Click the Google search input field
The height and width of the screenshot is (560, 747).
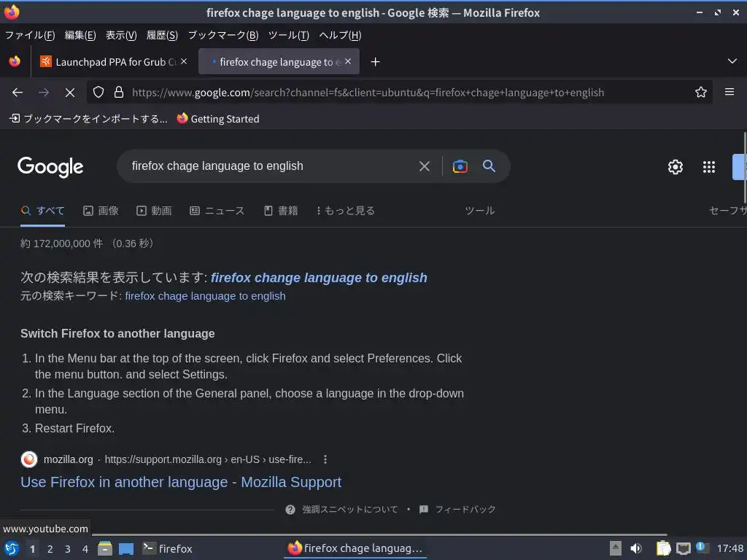click(x=271, y=166)
